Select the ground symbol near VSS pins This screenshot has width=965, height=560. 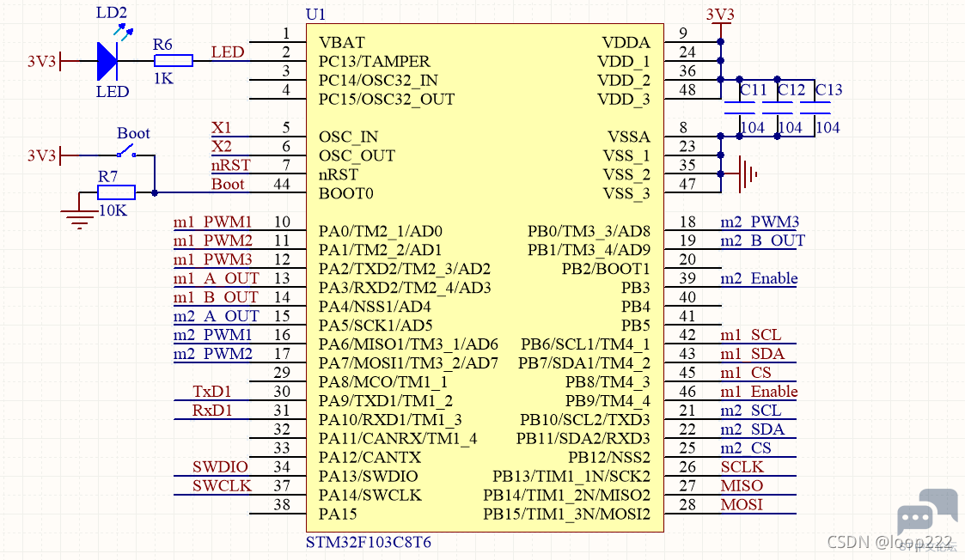pos(748,174)
